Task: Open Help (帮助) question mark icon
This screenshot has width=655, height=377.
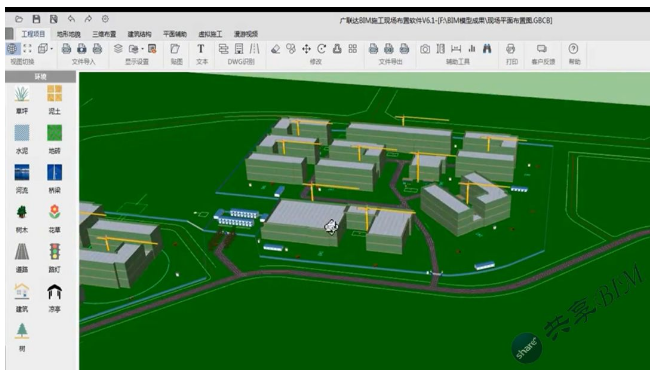Action: (x=574, y=49)
